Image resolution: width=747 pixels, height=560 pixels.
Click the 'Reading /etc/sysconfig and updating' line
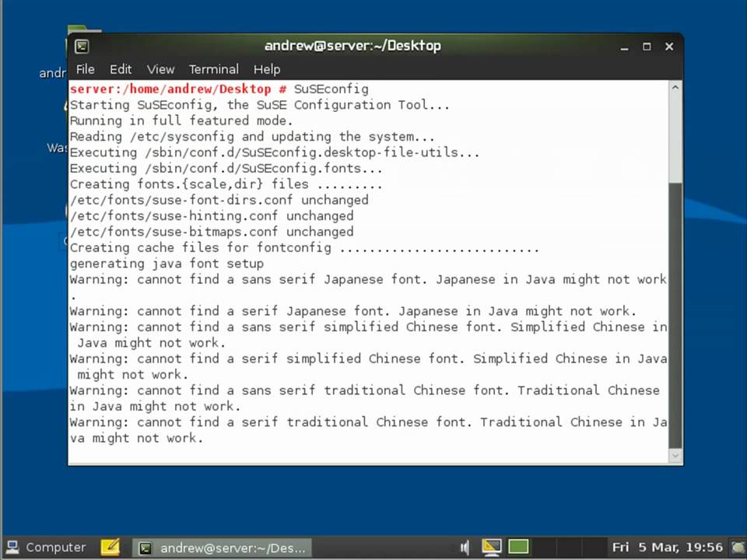(x=252, y=137)
